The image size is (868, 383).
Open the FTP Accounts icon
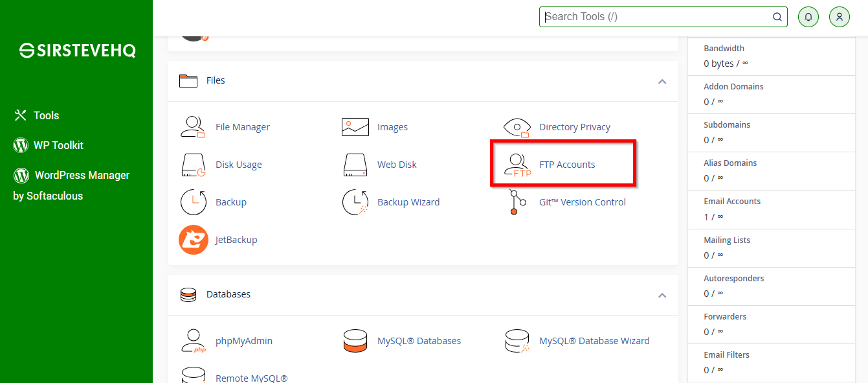tap(517, 165)
